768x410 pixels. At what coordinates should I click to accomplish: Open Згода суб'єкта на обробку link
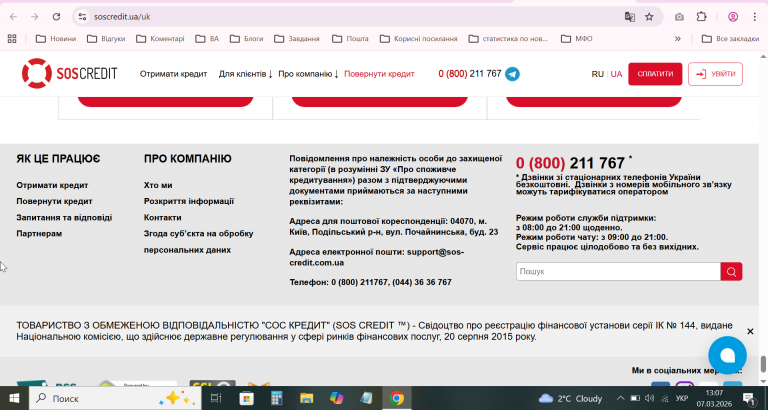[198, 242]
